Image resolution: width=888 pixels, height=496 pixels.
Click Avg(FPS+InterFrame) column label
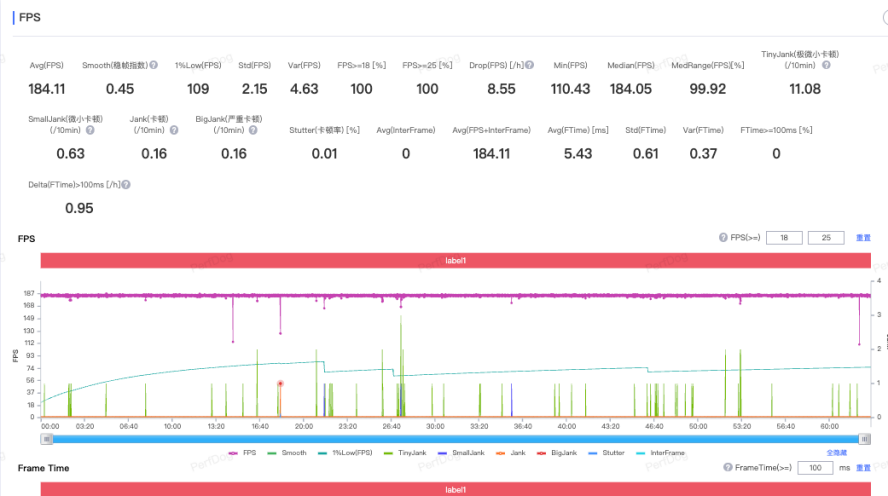point(492,130)
